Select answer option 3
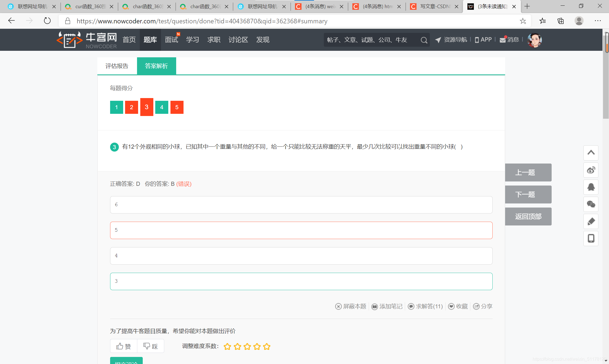609x364 pixels. (x=301, y=281)
